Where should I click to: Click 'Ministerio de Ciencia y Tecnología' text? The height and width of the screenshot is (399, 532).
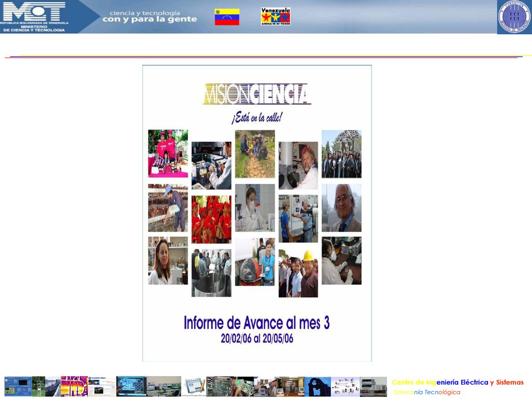click(34, 28)
